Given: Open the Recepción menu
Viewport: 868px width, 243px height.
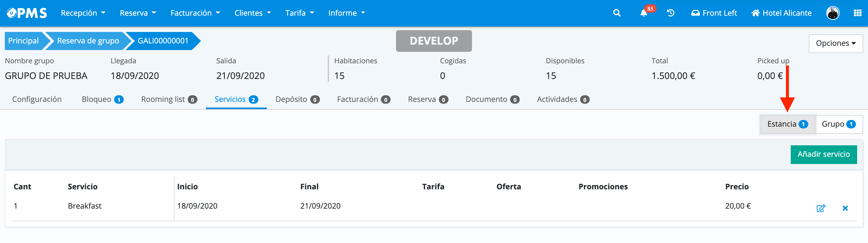Looking at the screenshot, I should click(83, 13).
